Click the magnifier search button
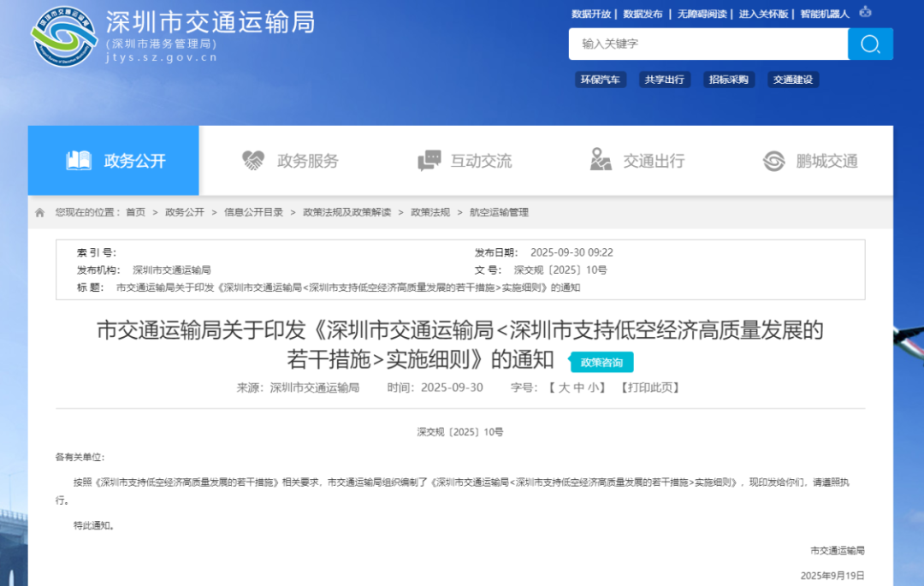Screen dimensions: 924x586 click(x=870, y=44)
